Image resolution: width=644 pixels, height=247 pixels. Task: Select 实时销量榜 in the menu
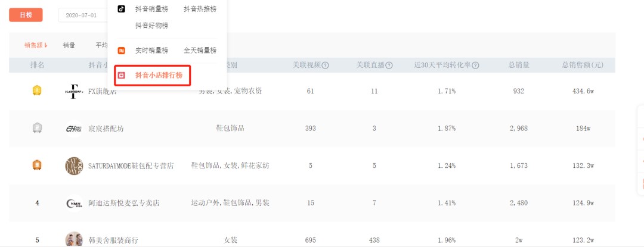[151, 51]
